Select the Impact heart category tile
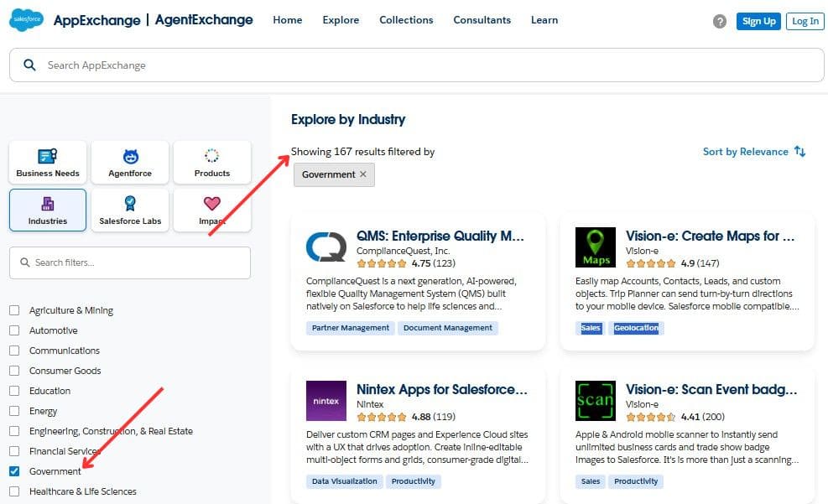Screen dimensions: 828x504 click(211, 210)
